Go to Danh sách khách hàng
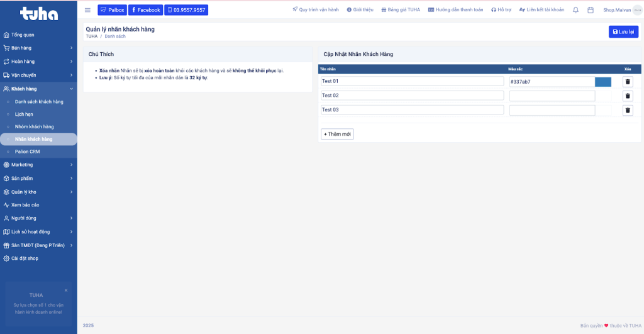 [39, 101]
